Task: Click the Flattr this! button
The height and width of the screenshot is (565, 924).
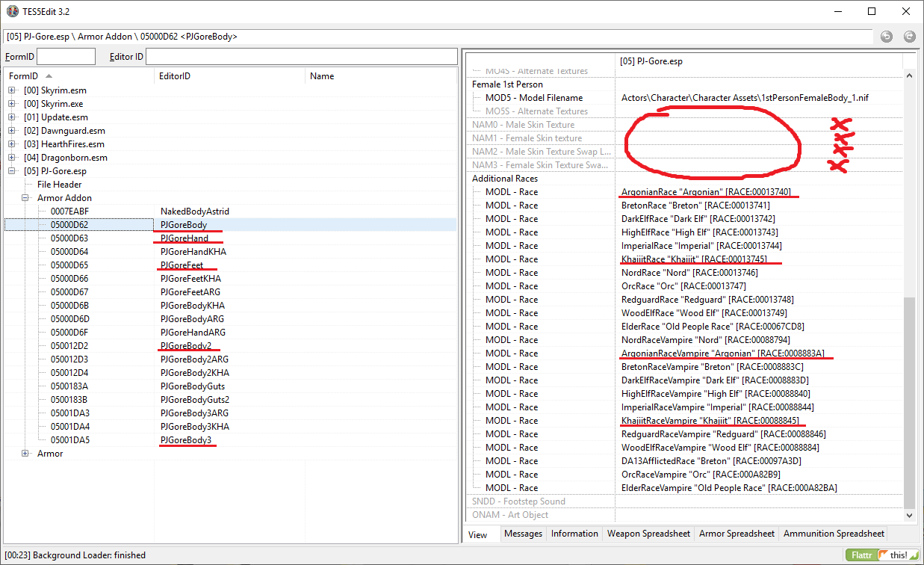Action: tap(882, 555)
